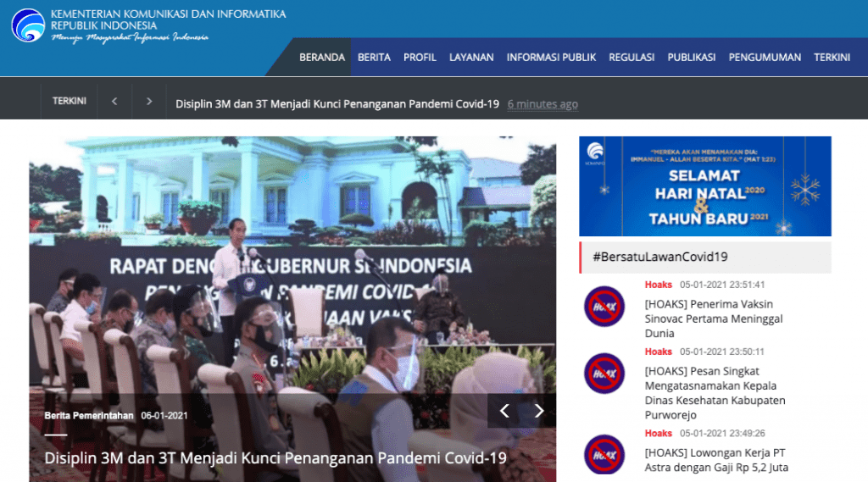Image resolution: width=868 pixels, height=482 pixels.
Task: Open the Informasi Publik menu
Action: click(x=551, y=58)
